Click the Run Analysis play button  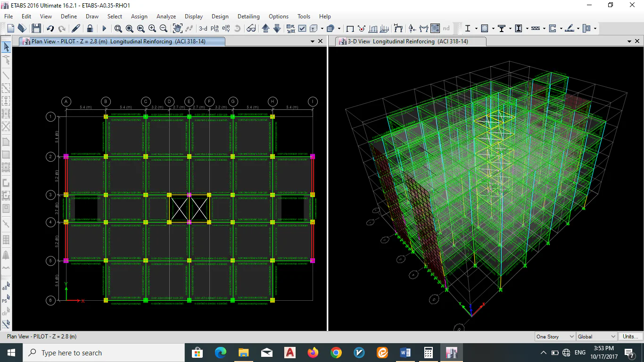[104, 29]
